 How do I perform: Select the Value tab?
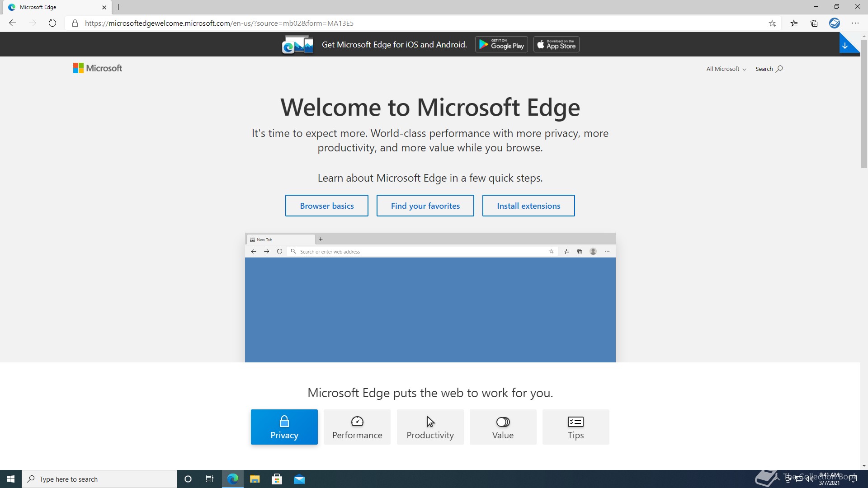tap(503, 427)
